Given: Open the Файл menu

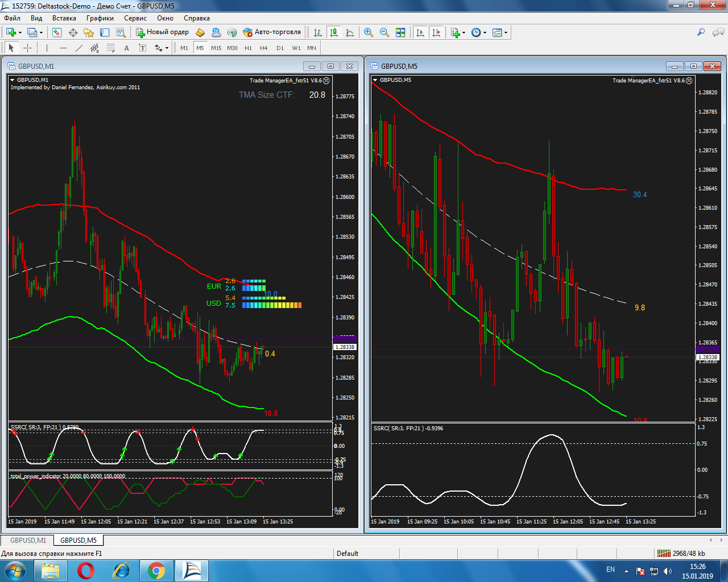Looking at the screenshot, I should point(12,18).
